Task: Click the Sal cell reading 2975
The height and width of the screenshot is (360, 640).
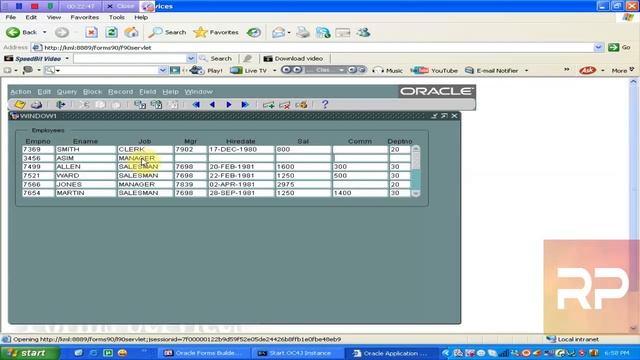Action: (303, 184)
